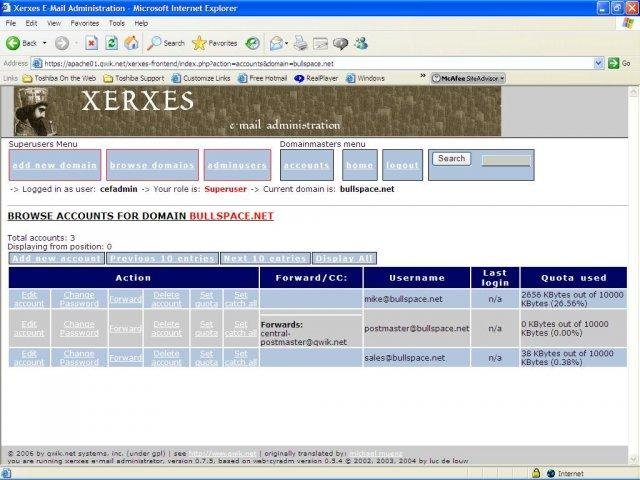This screenshot has height=480, width=640.
Task: Open the Mail envelope icon
Action: pos(277,43)
